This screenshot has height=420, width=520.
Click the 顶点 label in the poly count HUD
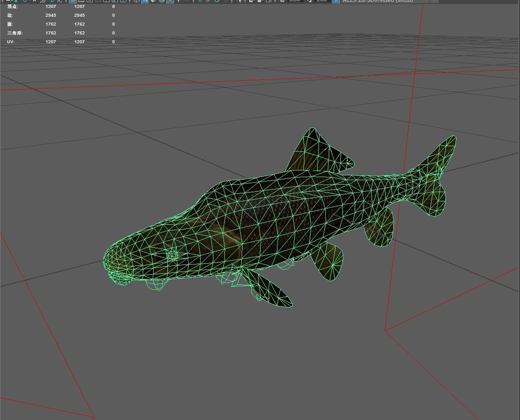12,6
